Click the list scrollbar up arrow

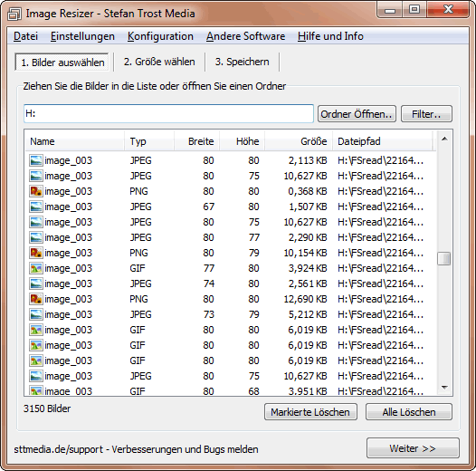[444, 139]
